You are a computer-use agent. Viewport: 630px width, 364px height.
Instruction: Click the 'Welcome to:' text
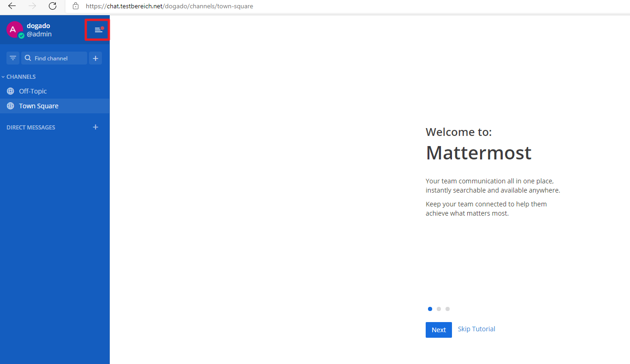pyautogui.click(x=459, y=132)
